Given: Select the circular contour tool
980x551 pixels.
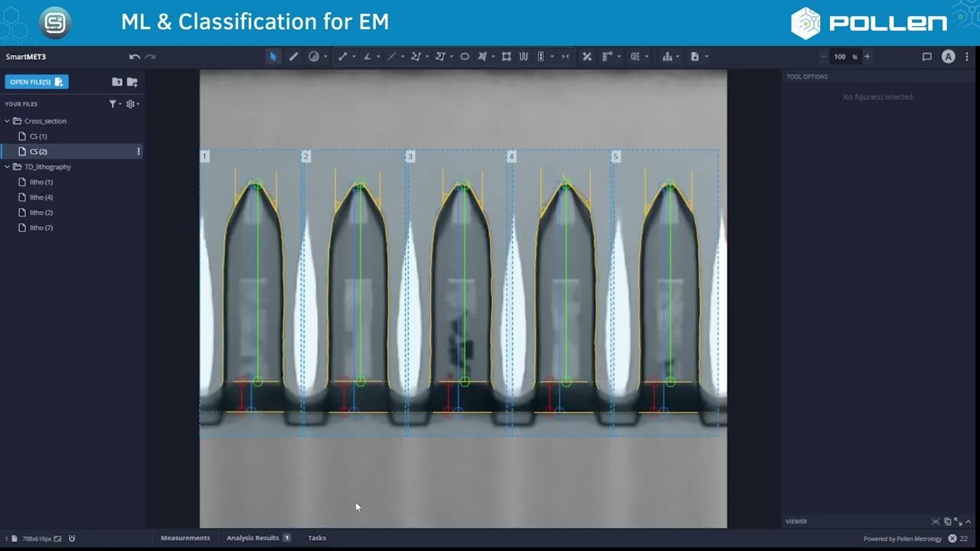Looking at the screenshot, I should tap(313, 57).
